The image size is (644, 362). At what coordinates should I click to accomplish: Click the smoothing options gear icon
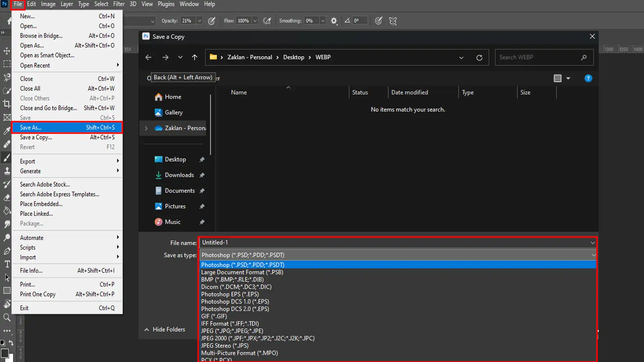(x=334, y=21)
